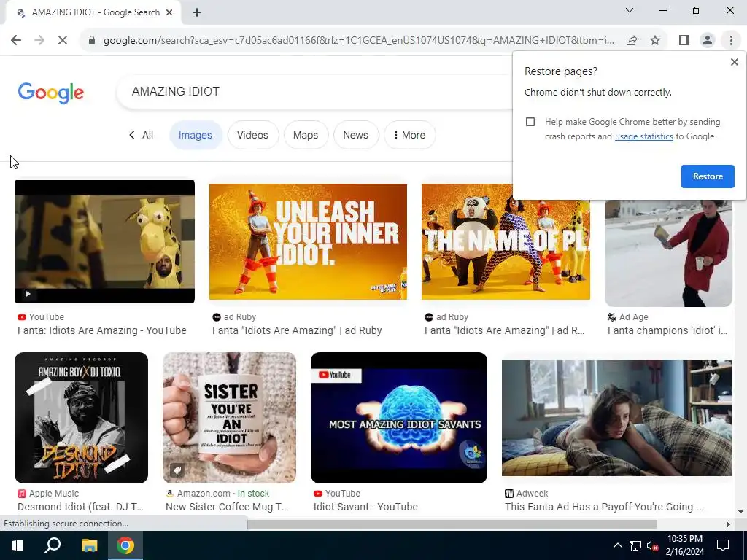747x560 pixels.
Task: Click the Adweek source icon
Action: (x=508, y=494)
